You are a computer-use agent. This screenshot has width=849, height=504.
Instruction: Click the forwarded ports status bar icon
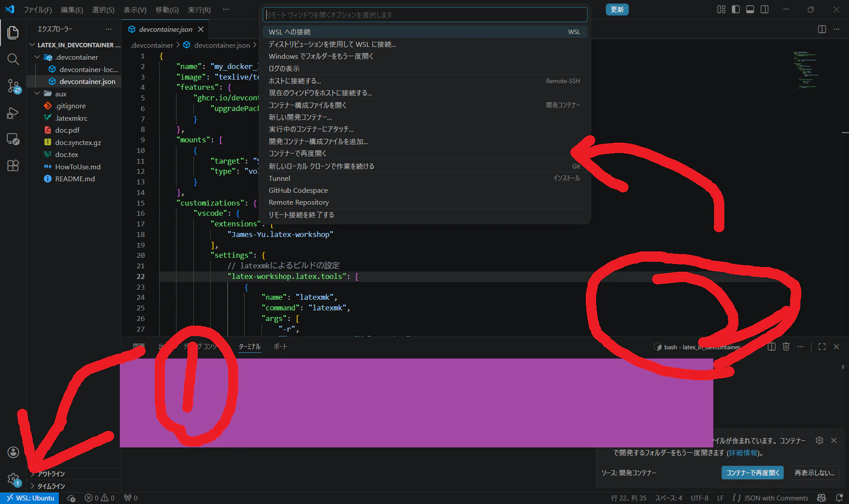coord(131,498)
